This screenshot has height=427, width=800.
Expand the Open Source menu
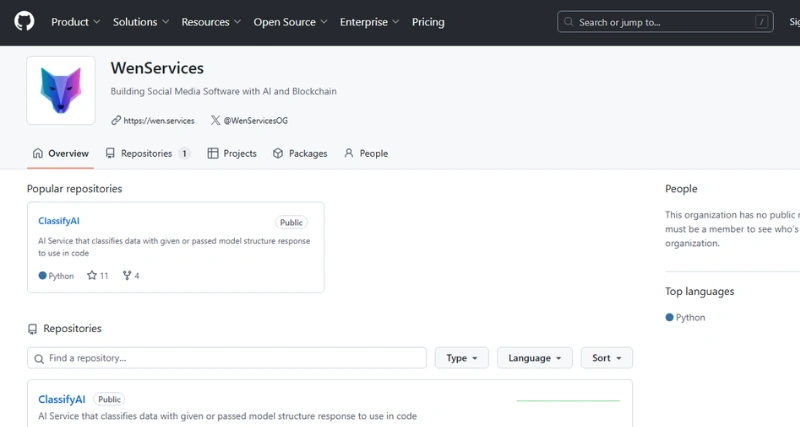pos(290,22)
